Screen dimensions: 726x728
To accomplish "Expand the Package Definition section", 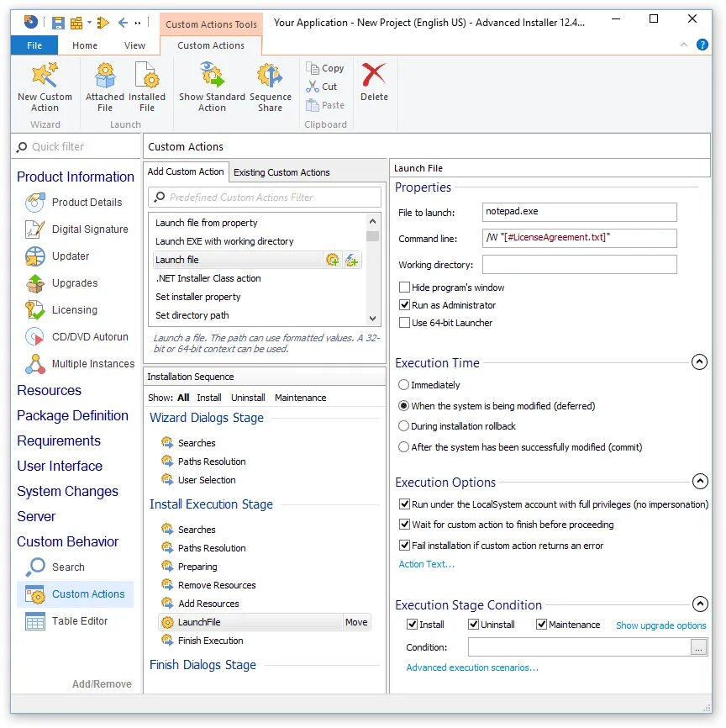I will point(72,415).
